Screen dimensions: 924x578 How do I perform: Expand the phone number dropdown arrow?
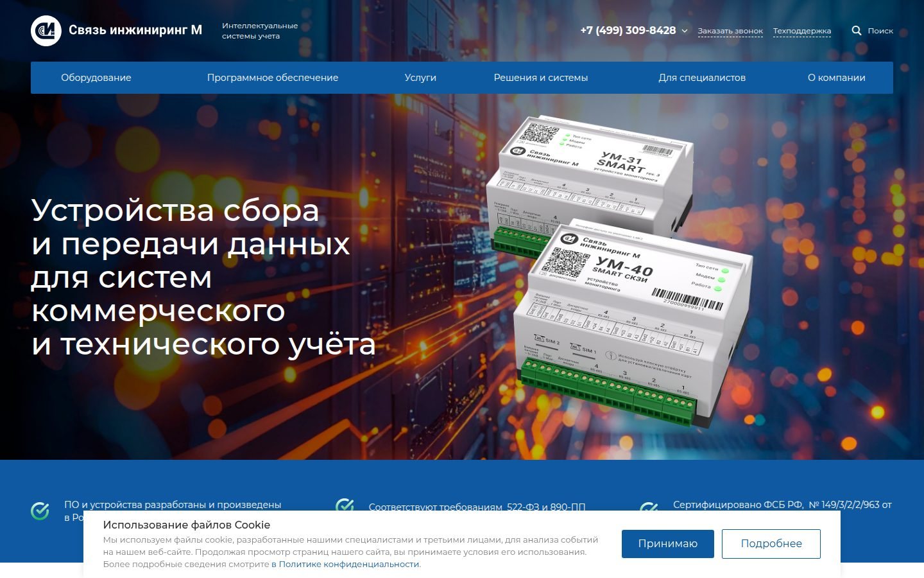685,31
